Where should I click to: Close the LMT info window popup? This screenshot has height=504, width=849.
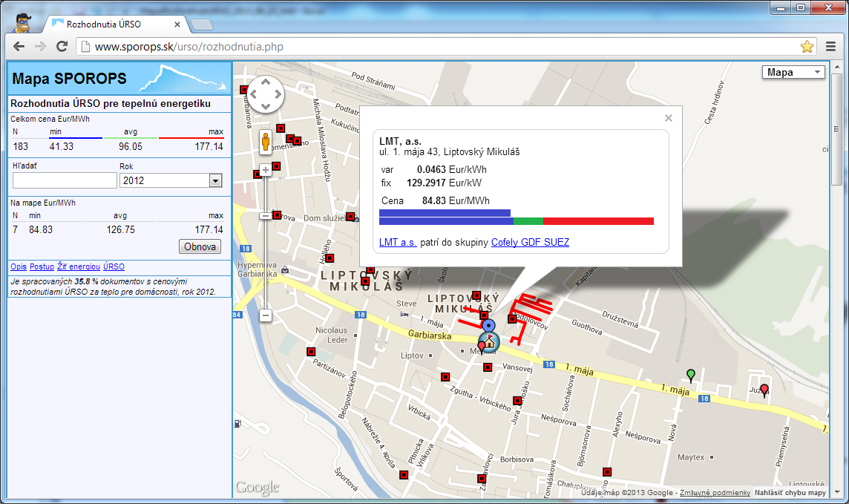[x=669, y=118]
